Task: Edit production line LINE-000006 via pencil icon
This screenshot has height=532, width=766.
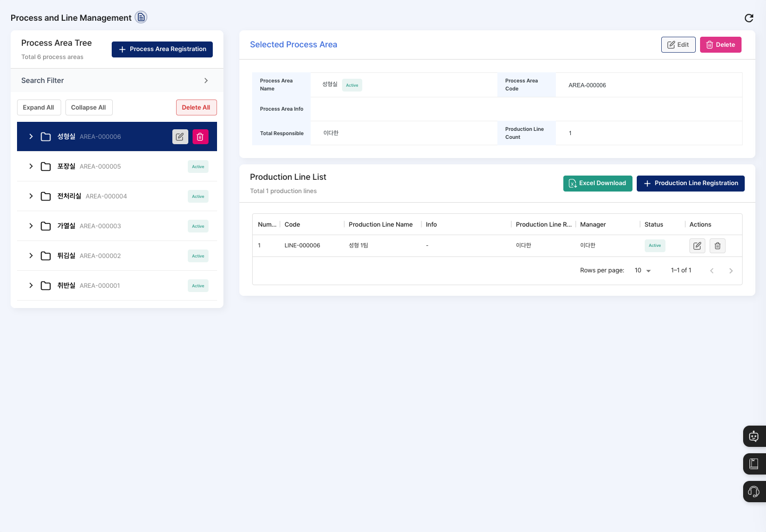Action: pyautogui.click(x=697, y=246)
